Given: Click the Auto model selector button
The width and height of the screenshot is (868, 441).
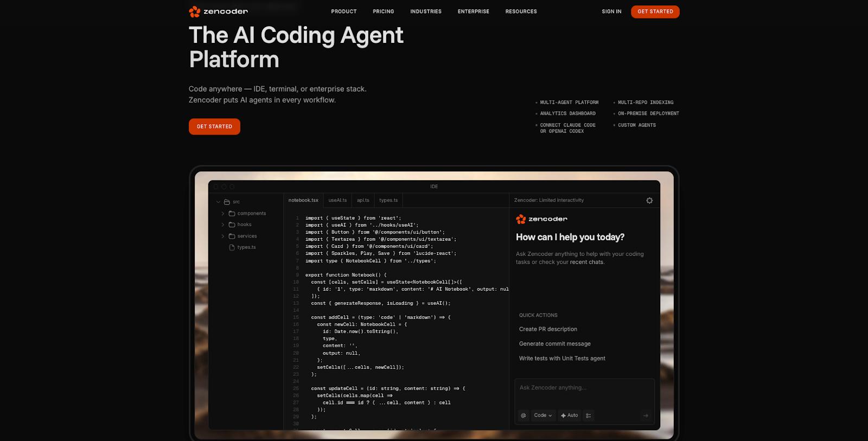Looking at the screenshot, I should click(x=570, y=416).
